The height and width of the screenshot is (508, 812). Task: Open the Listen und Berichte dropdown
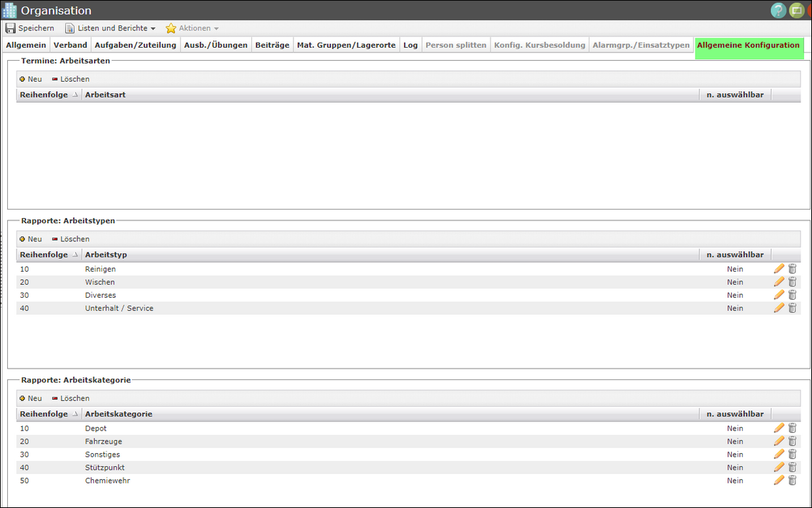pos(111,28)
